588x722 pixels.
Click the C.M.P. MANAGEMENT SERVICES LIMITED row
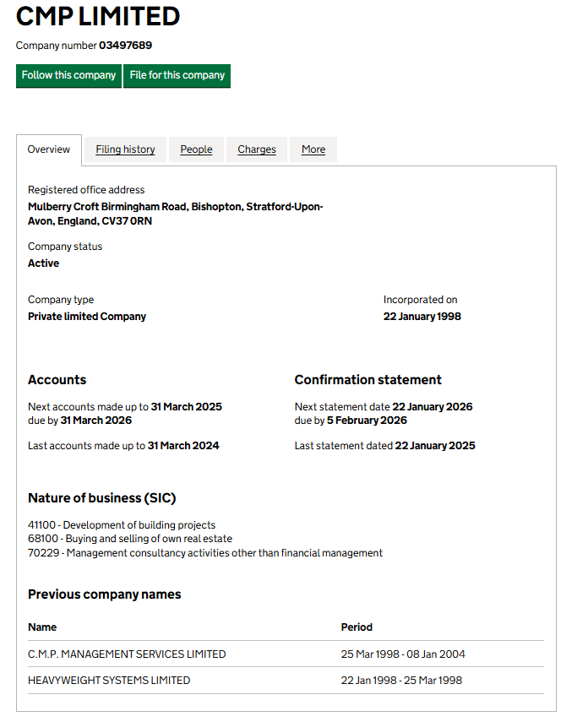127,654
